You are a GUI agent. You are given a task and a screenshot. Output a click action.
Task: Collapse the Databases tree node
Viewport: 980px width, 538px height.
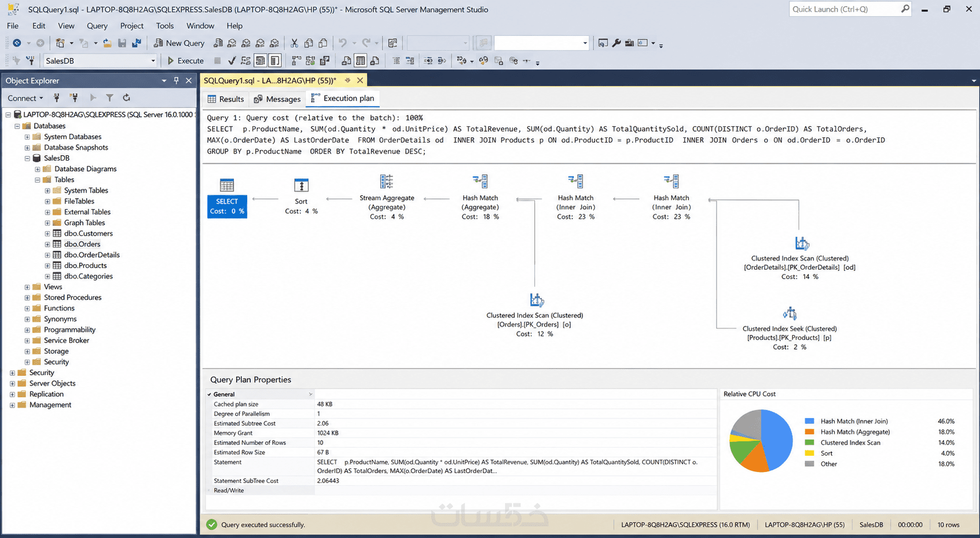click(17, 126)
